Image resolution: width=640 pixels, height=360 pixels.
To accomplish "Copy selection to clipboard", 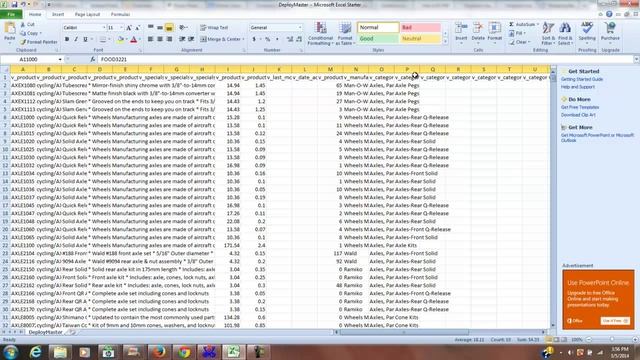I will tap(31, 33).
